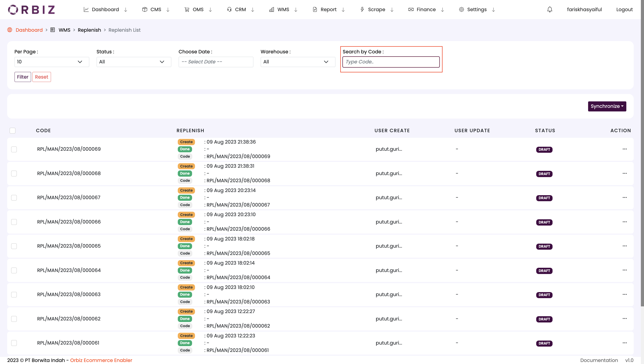Open the Report menu

pos(328,10)
